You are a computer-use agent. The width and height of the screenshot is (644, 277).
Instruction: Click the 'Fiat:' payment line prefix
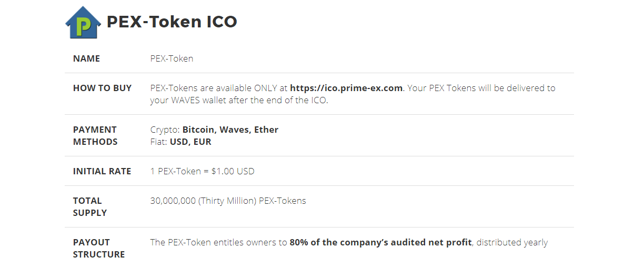click(158, 142)
